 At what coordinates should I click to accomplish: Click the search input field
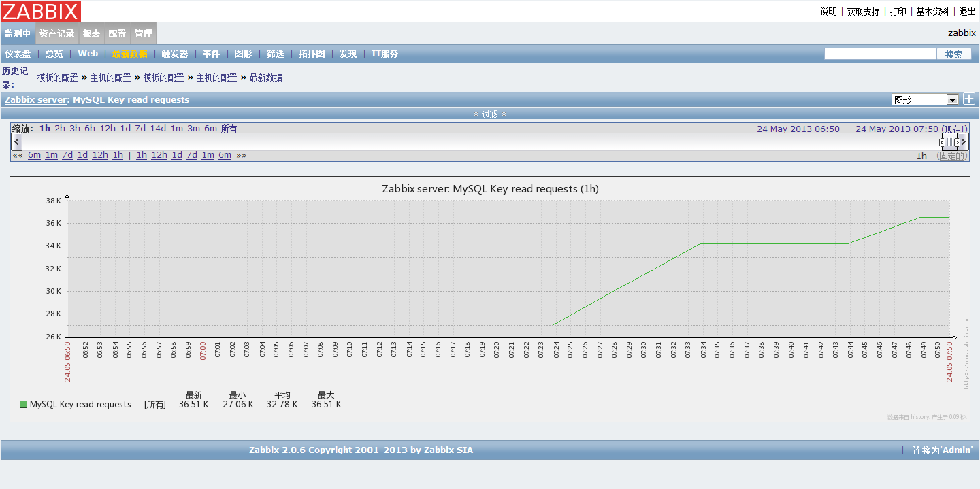pyautogui.click(x=880, y=54)
